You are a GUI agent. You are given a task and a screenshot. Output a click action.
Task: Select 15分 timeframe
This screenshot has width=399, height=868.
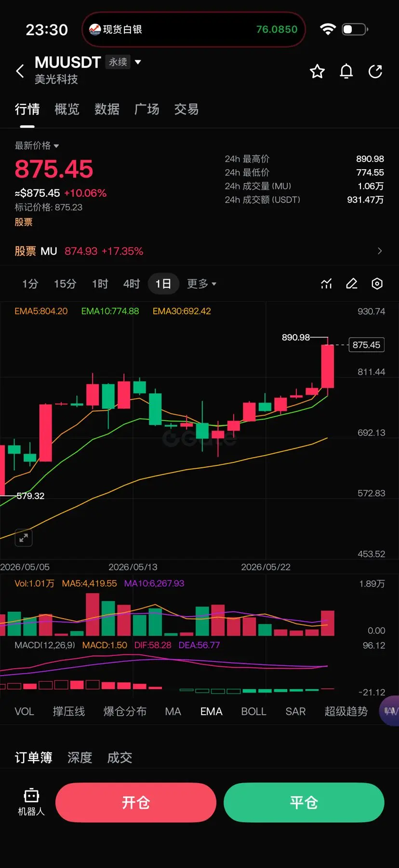tap(65, 284)
